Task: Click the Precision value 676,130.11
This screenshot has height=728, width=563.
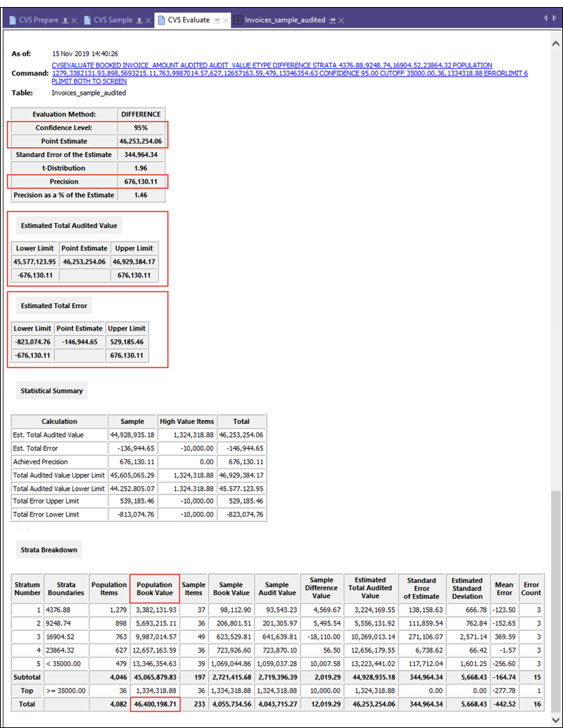Action: tap(140, 181)
